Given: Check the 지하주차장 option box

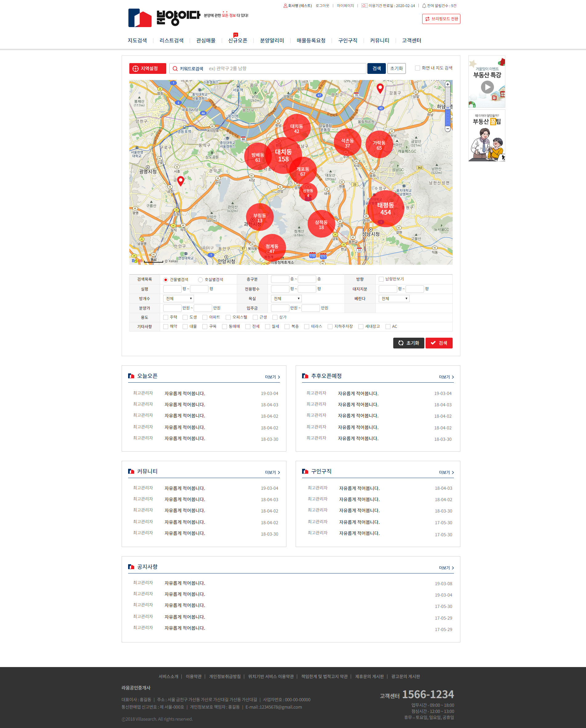Looking at the screenshot, I should [330, 327].
